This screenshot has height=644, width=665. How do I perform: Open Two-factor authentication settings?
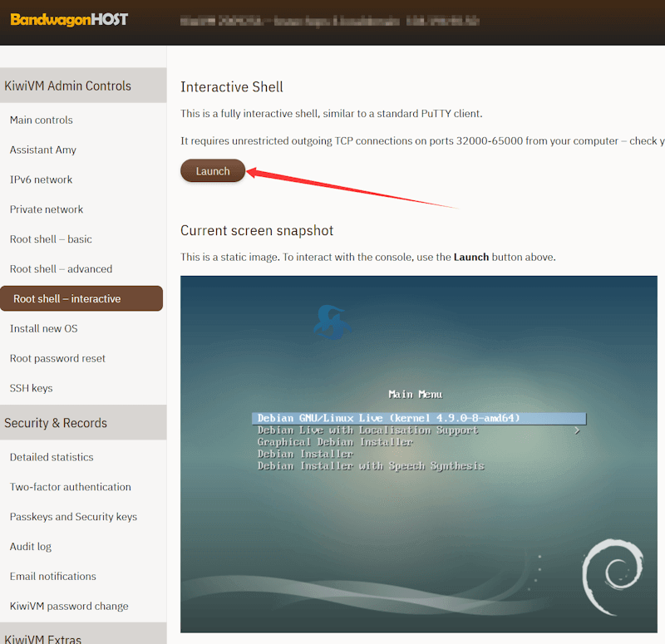(71, 487)
